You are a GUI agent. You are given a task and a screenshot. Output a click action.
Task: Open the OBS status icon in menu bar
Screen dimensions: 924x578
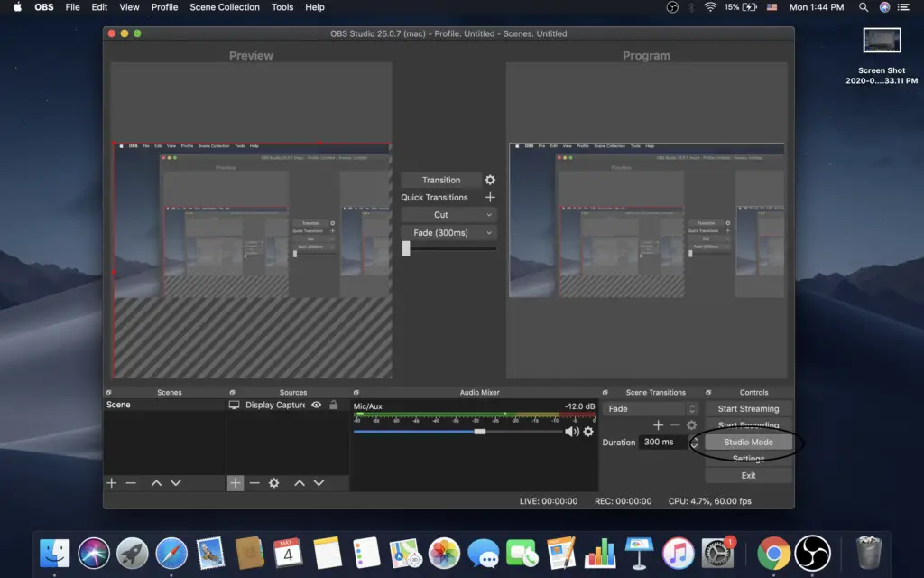click(x=672, y=7)
